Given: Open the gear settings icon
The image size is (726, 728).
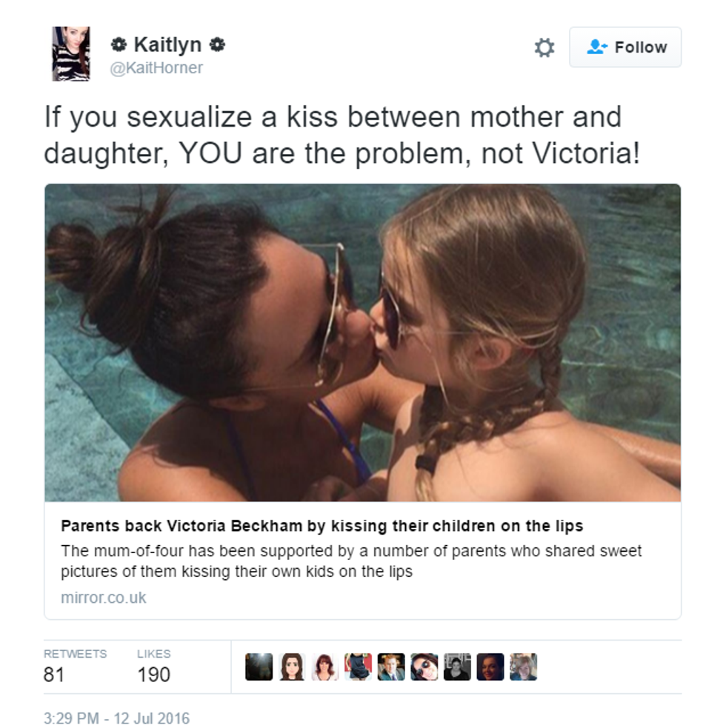Looking at the screenshot, I should pos(544,47).
